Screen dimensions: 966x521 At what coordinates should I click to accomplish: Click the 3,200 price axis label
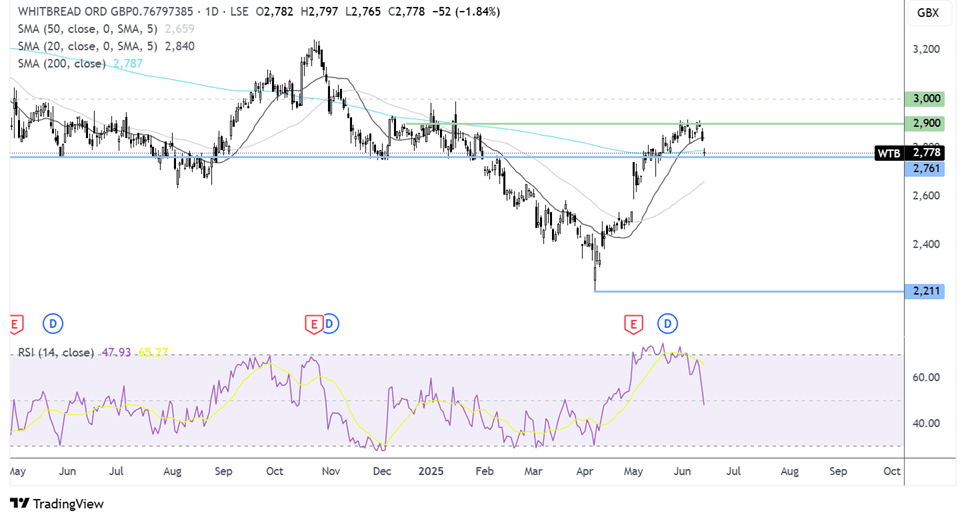click(926, 49)
